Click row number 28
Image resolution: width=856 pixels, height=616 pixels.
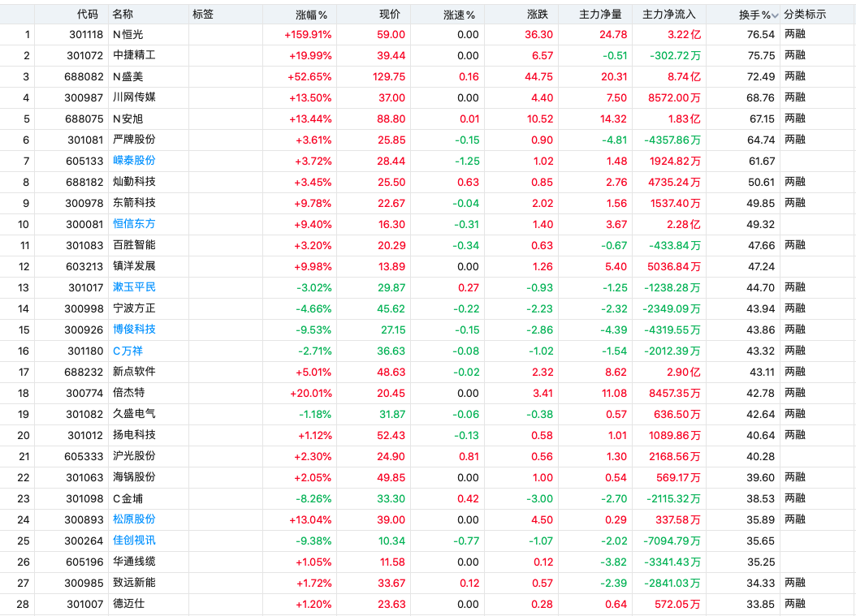point(23,604)
